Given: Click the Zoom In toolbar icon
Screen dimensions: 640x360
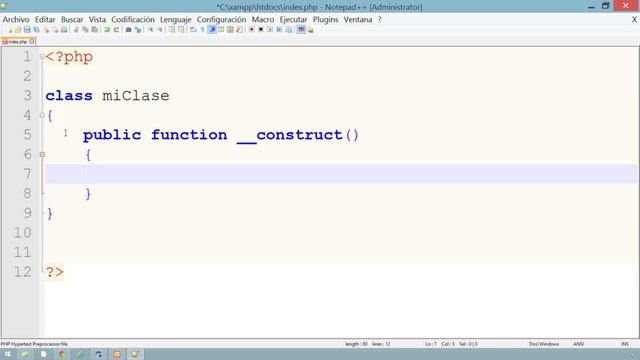Looking at the screenshot, I should pyautogui.click(x=151, y=30).
